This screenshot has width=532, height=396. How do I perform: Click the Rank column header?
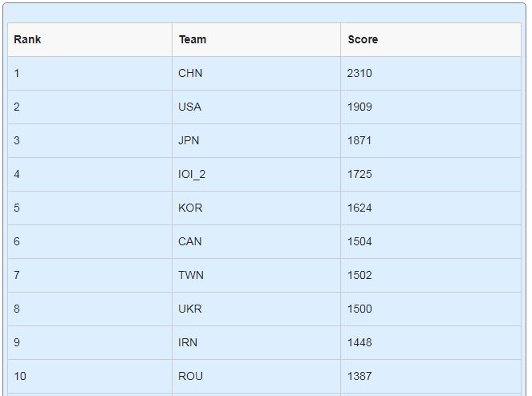pyautogui.click(x=90, y=39)
